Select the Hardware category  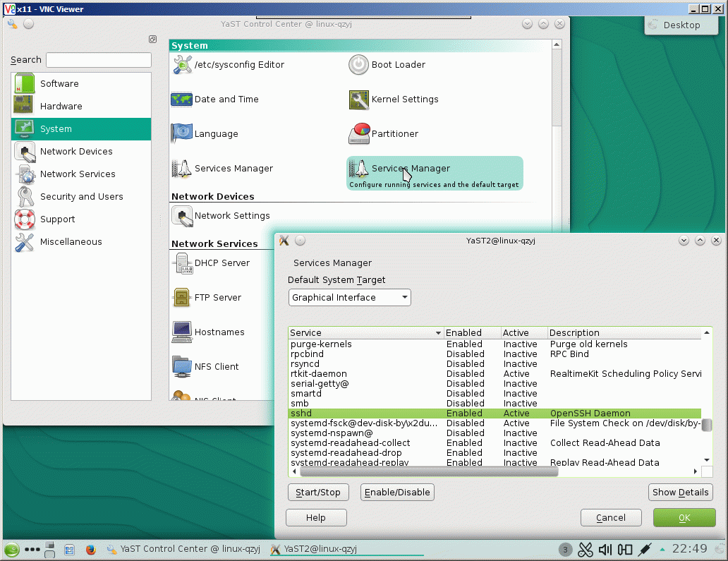pyautogui.click(x=81, y=107)
